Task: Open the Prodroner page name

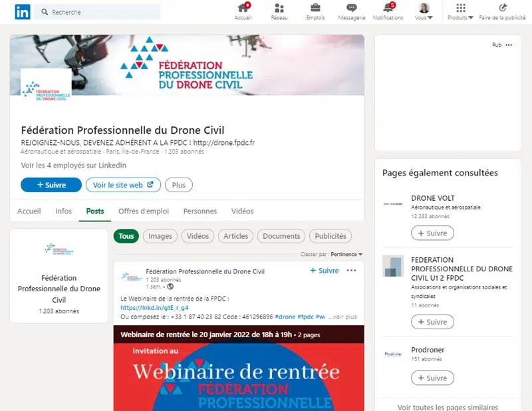Action: [x=428, y=350]
